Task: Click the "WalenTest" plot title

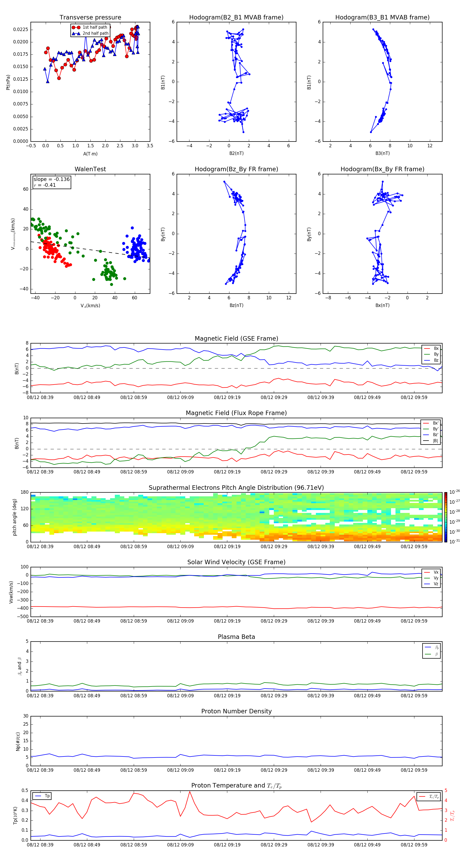Action: [x=90, y=169]
